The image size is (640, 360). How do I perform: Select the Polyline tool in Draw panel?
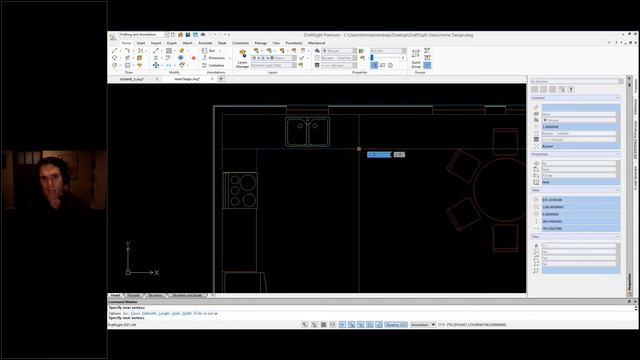point(127,51)
